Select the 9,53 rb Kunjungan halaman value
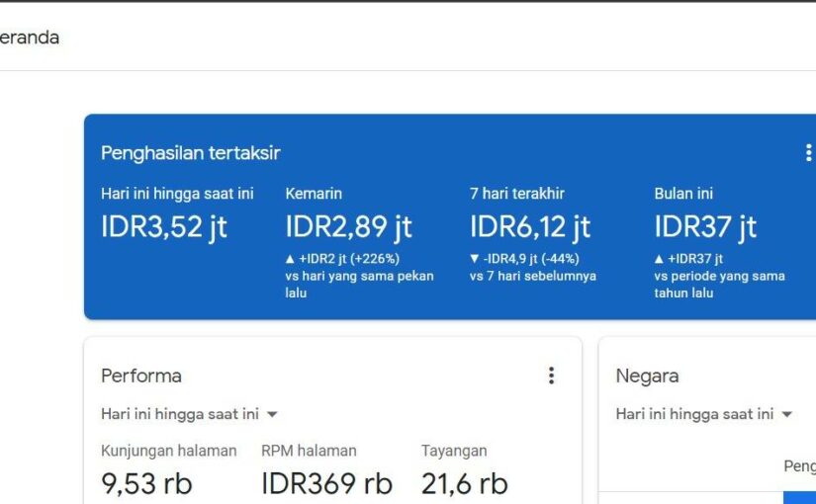The height and width of the screenshot is (504, 816). pyautogui.click(x=146, y=483)
